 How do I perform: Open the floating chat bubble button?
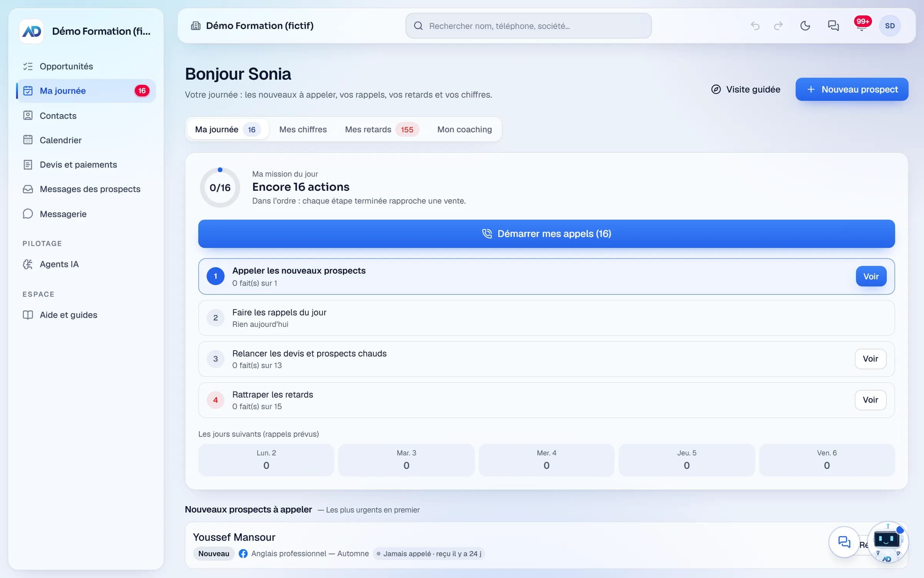click(844, 542)
